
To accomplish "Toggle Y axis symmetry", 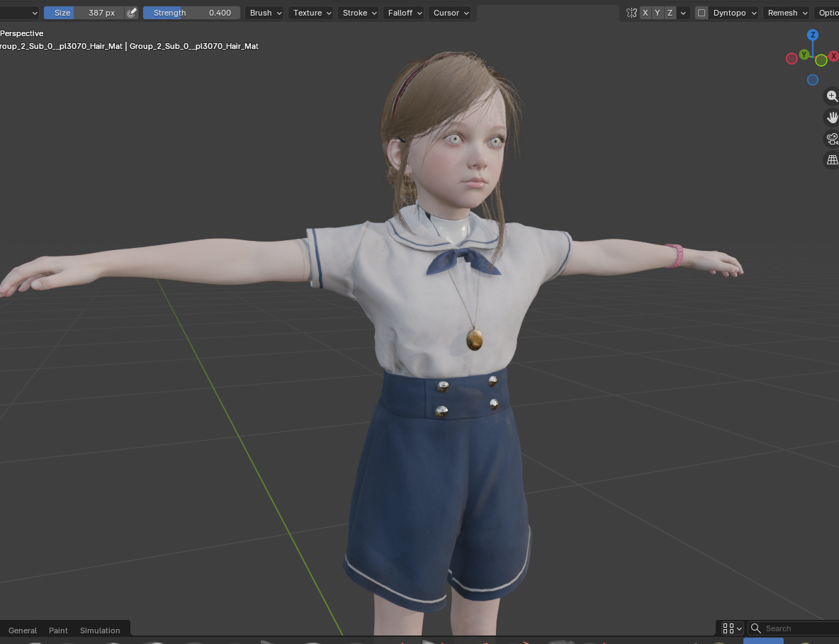I will click(x=658, y=13).
